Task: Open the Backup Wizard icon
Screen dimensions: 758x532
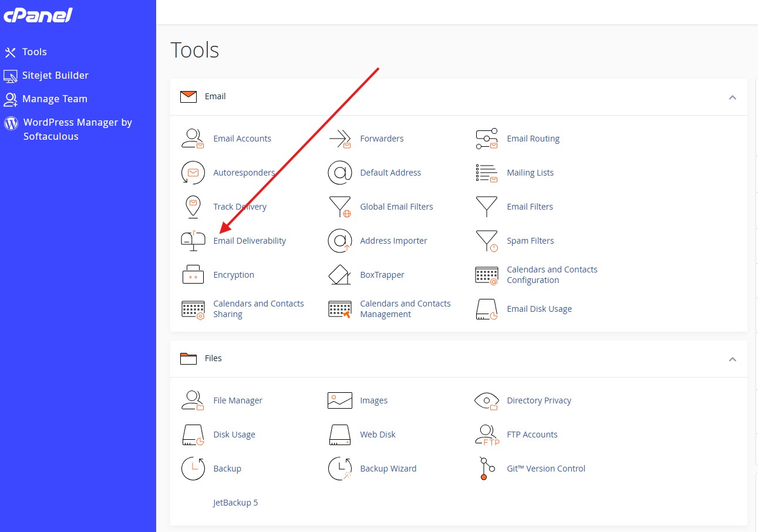Action: click(x=339, y=469)
